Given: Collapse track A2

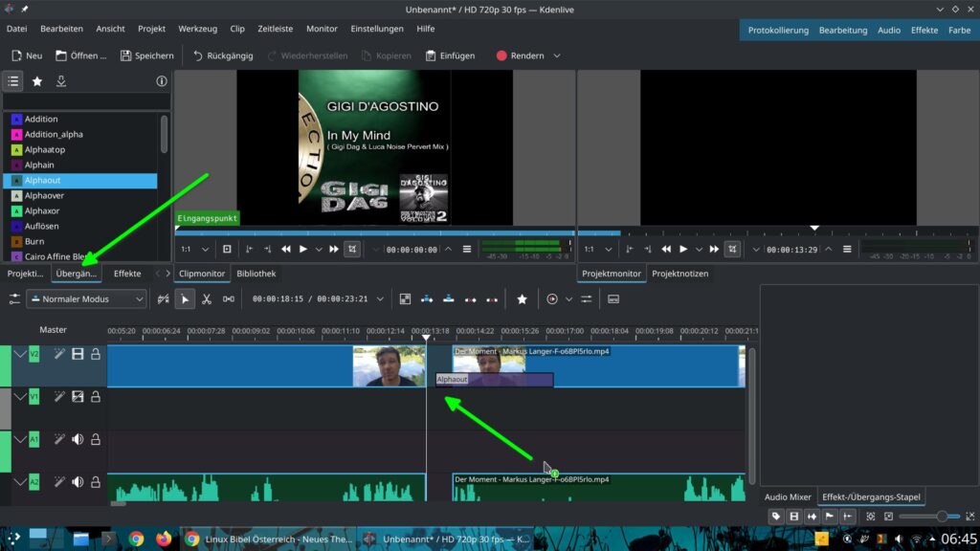Looking at the screenshot, I should point(20,482).
